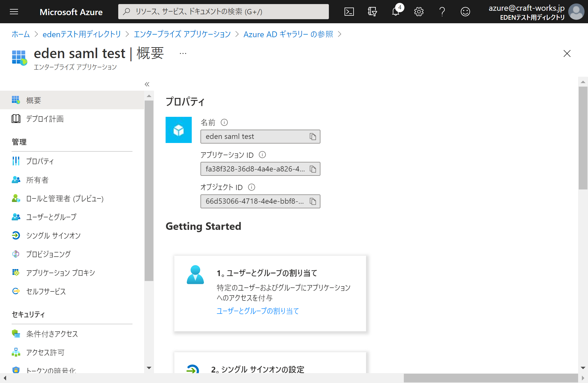This screenshot has width=588, height=383.
Task: Click the main vertical scrollbar thumb
Action: click(583, 138)
